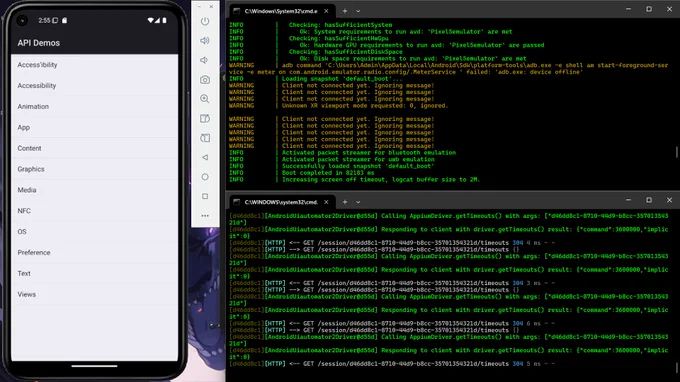Open tab dropdown in bottom terminal window
Screen dimensions: 680x382
pos(358,202)
